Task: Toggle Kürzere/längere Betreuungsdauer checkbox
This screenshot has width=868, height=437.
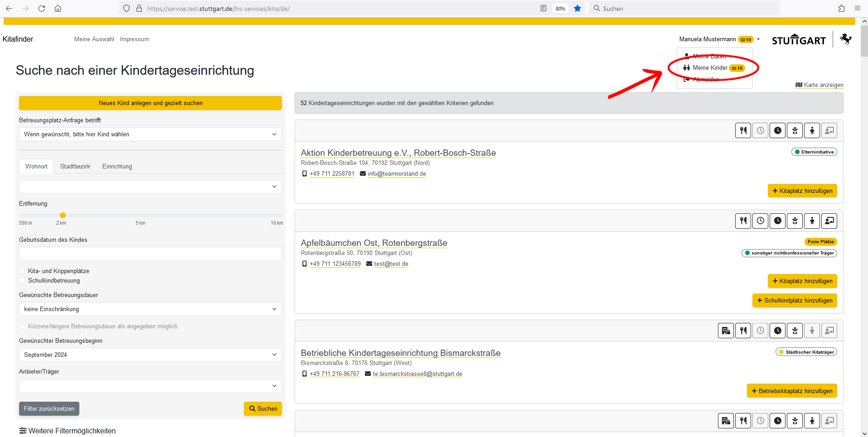Action: 22,327
